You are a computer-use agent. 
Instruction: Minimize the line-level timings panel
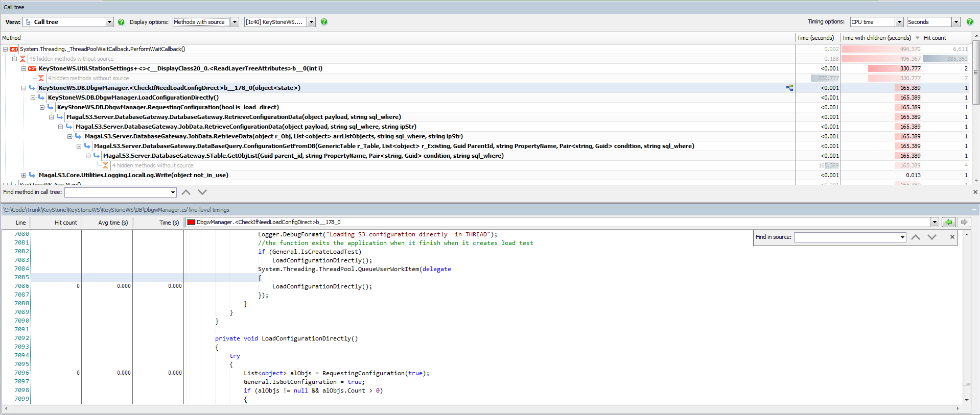974,210
